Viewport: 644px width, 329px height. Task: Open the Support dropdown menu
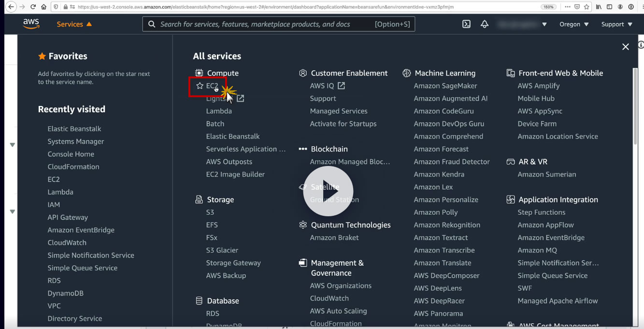(x=616, y=24)
